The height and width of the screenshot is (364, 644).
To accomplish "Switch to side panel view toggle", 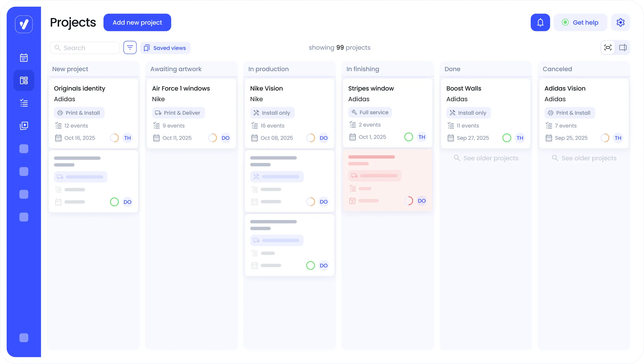I will click(x=623, y=47).
